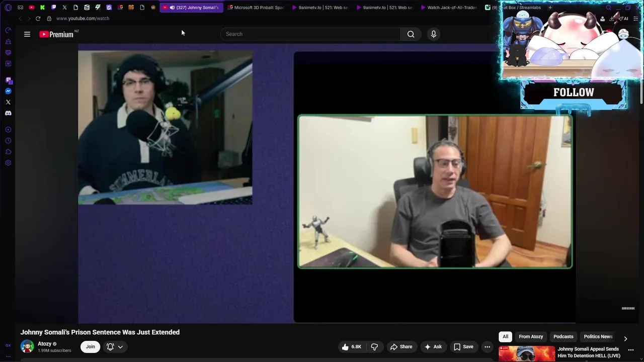Open the Opera GX main menu

8,8
